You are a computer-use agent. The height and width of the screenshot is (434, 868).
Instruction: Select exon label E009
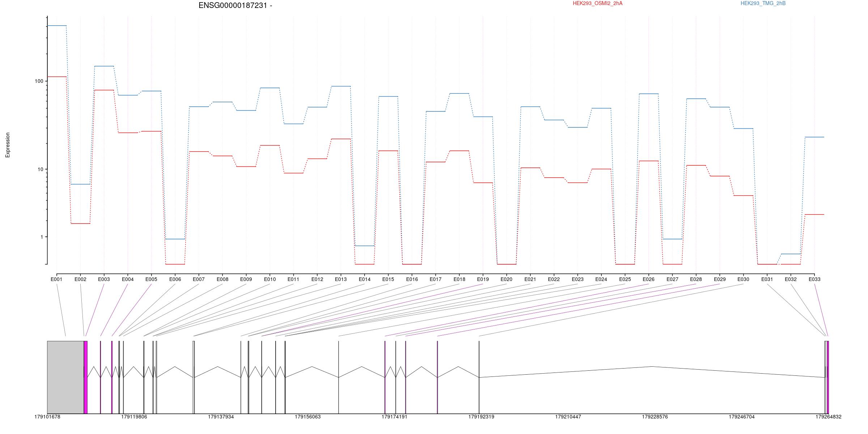pos(246,279)
